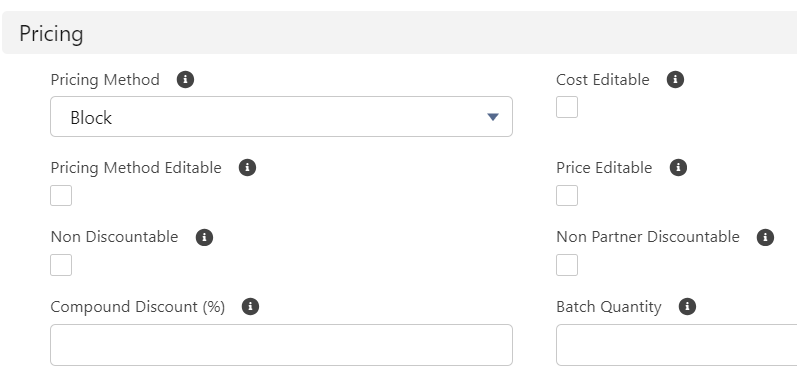797x385 pixels.
Task: Click the Non Discountable label text
Action: [x=114, y=237]
